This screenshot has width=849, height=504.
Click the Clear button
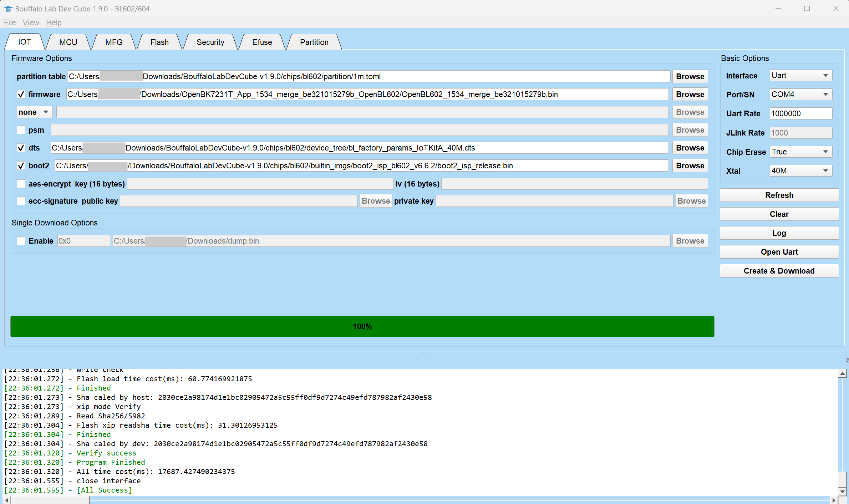pyautogui.click(x=779, y=214)
